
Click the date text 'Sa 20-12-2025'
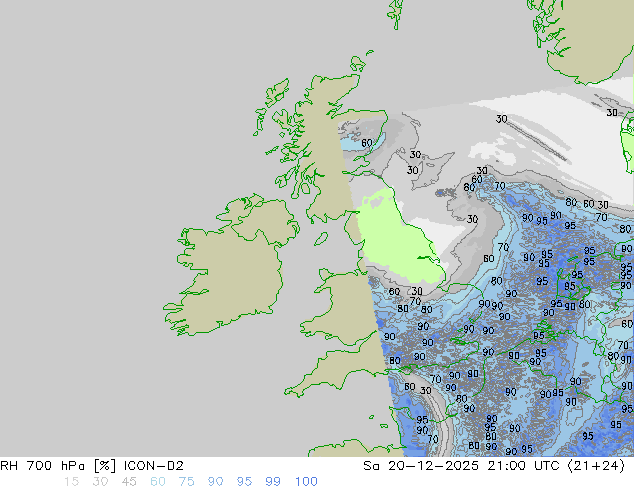click(x=421, y=466)
